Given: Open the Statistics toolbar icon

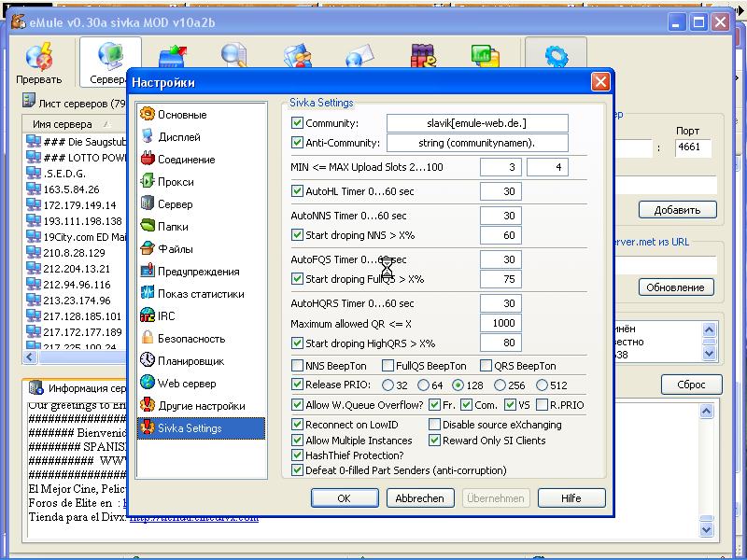Looking at the screenshot, I should coord(485,55).
